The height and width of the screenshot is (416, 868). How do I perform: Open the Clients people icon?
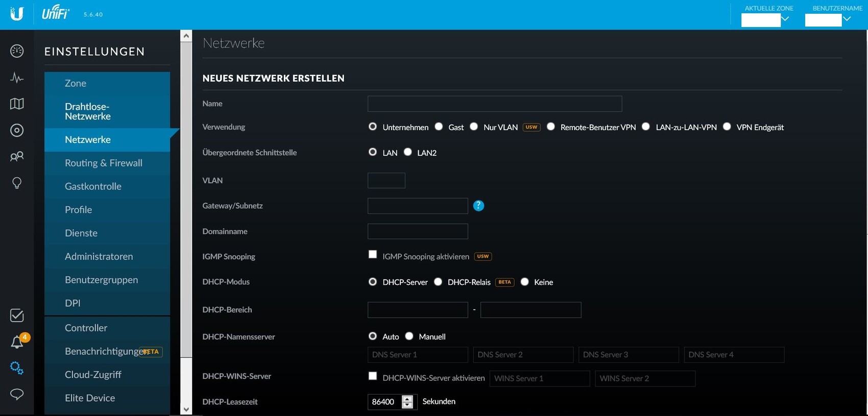17,156
